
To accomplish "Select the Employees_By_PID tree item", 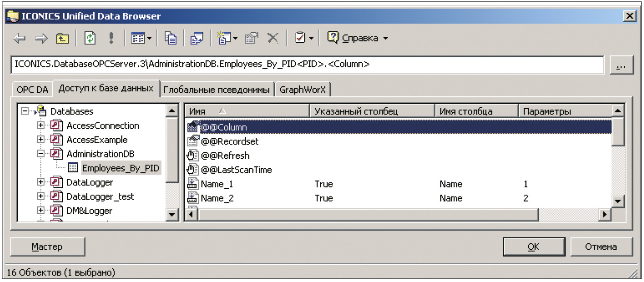I will 121,168.
